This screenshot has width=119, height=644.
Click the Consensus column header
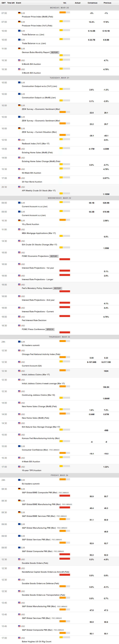coord(92,3)
